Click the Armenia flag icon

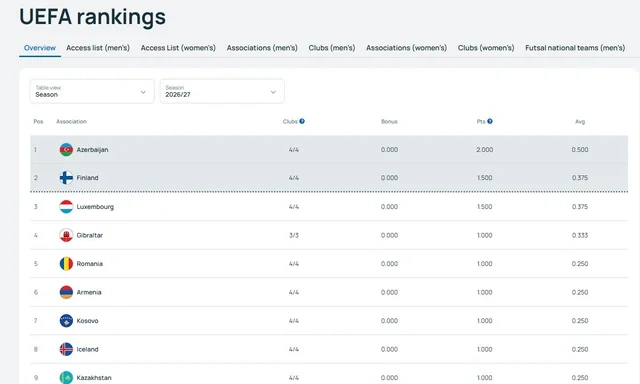point(66,293)
